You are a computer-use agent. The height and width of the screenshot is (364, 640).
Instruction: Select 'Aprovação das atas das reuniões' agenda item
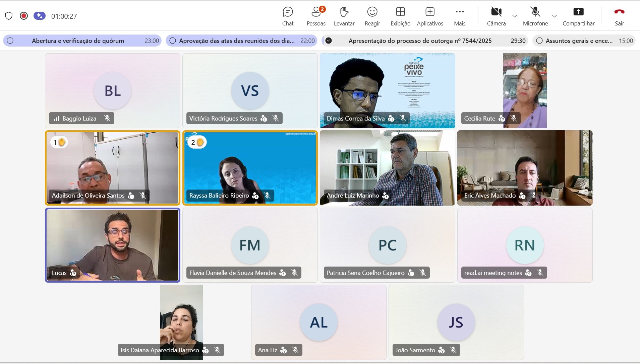(x=237, y=41)
